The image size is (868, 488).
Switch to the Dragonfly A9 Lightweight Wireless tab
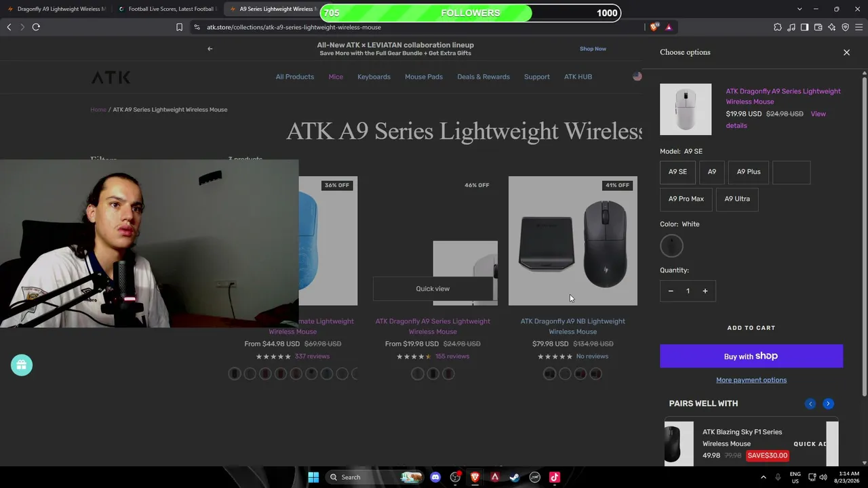tap(57, 9)
